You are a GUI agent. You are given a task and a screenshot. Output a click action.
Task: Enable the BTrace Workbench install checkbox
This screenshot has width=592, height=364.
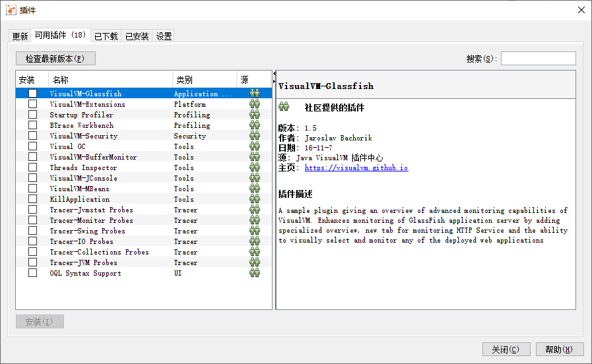point(33,125)
